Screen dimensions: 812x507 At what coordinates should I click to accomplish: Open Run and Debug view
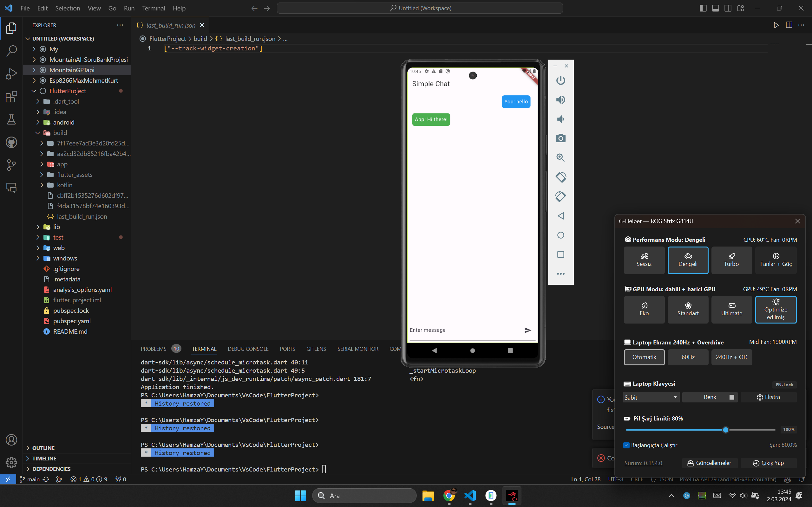11,74
